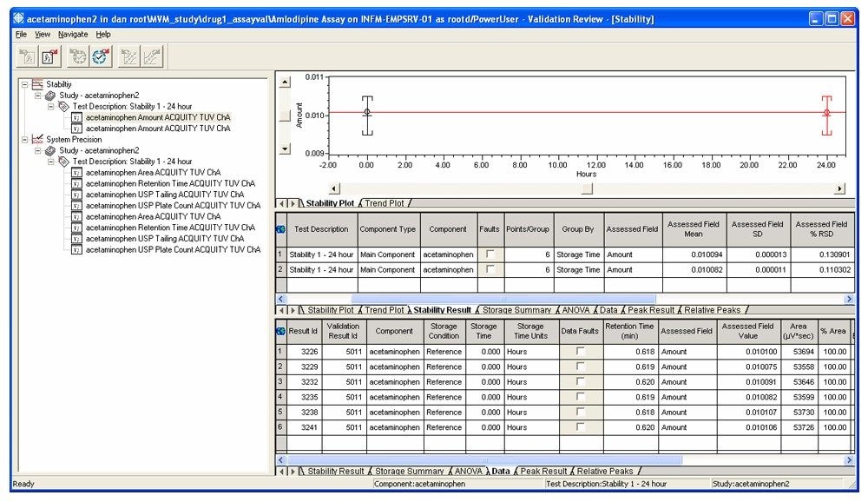Image resolution: width=868 pixels, height=502 pixels.
Task: Select highlighted acetaminophen Amount ACQUITY TUV ChA row
Action: [x=158, y=117]
